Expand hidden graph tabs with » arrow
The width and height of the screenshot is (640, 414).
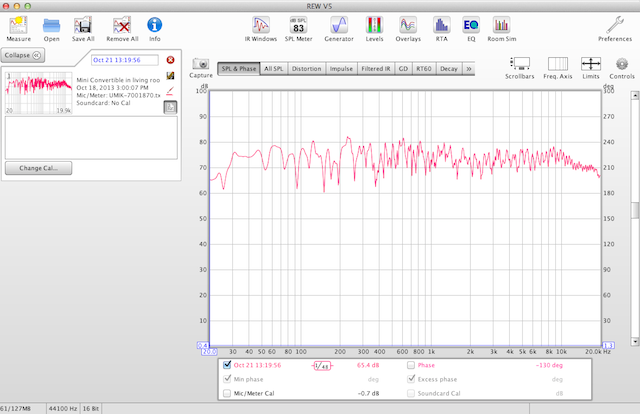click(x=469, y=69)
